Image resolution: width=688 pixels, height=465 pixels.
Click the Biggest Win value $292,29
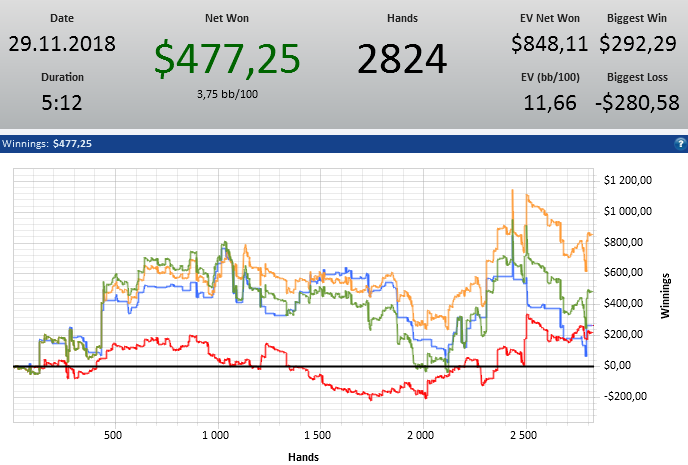pyautogui.click(x=638, y=43)
